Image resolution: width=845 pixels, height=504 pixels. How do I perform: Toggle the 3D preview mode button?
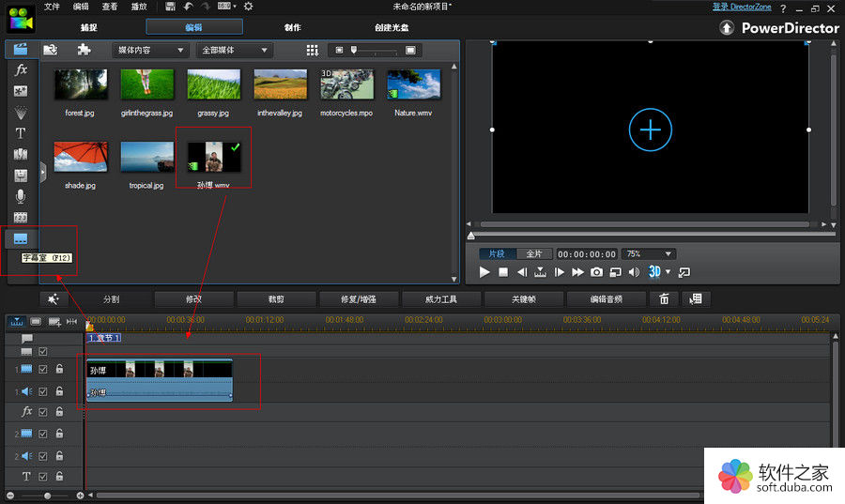pos(654,272)
